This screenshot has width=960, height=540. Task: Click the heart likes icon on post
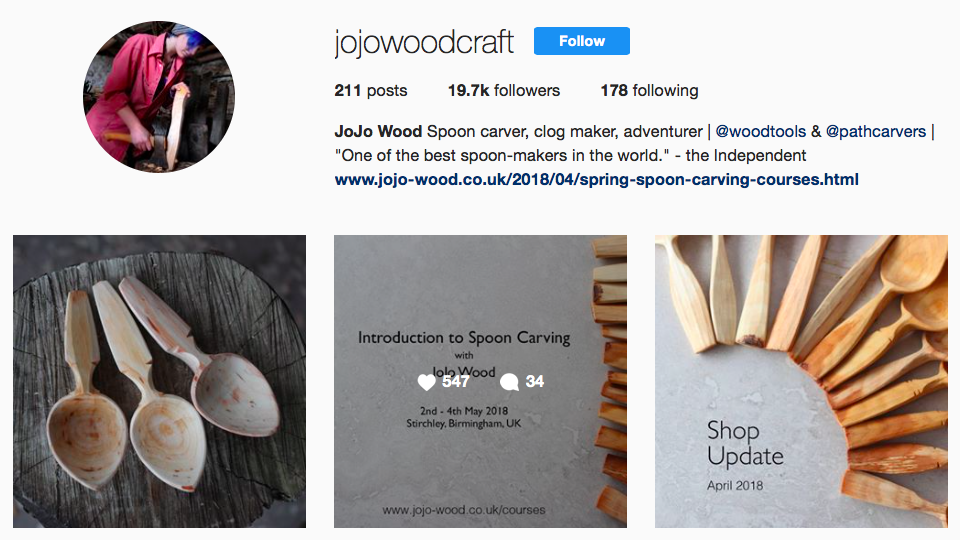426,382
